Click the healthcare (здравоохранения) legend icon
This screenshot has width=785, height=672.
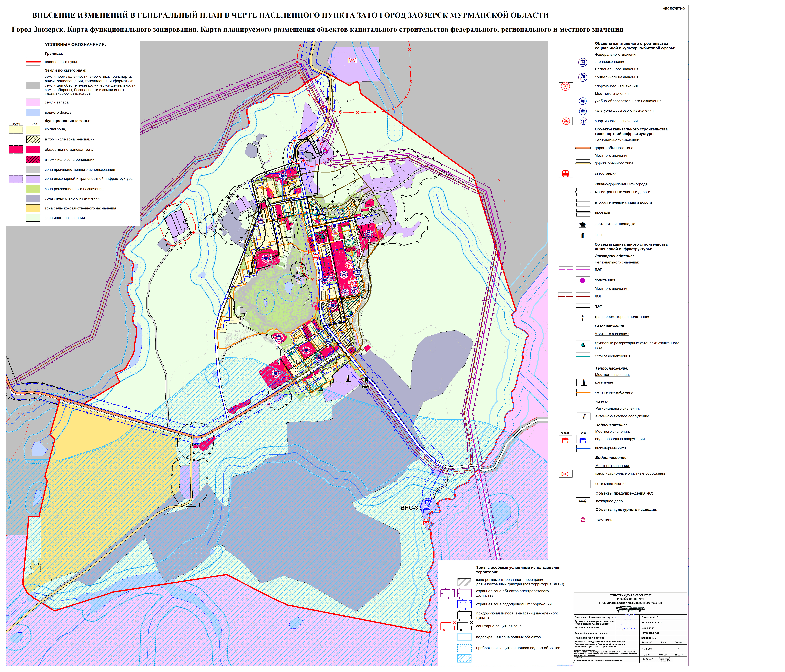tap(583, 62)
